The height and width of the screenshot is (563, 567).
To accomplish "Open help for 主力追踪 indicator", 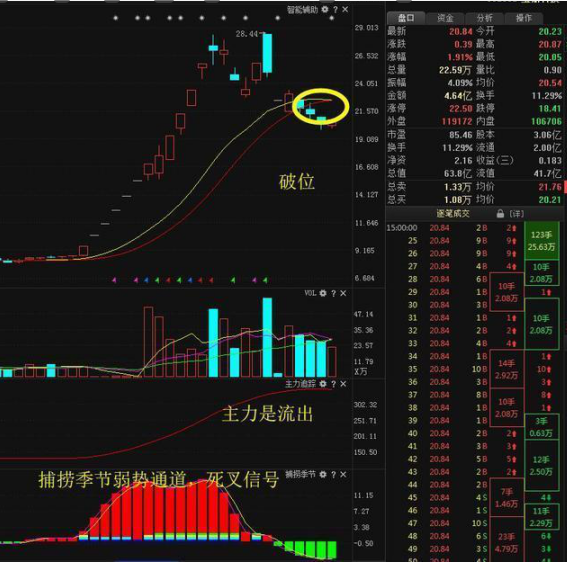I will click(333, 384).
